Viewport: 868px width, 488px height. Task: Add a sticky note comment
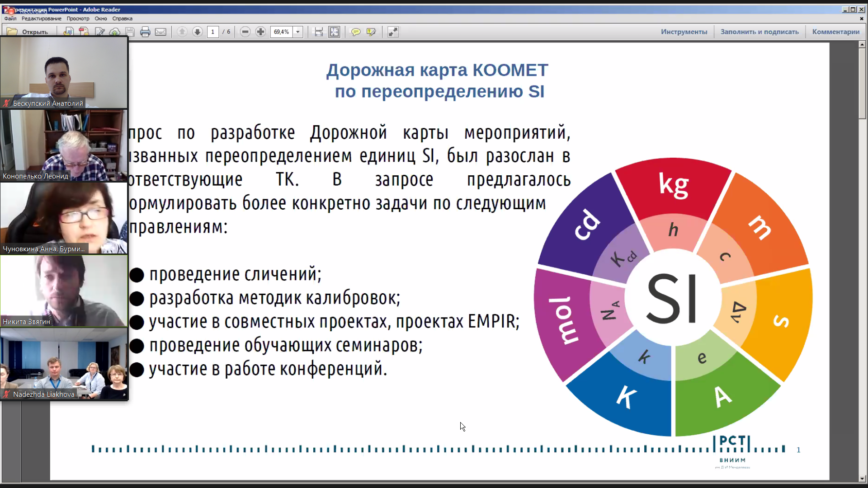tap(356, 32)
